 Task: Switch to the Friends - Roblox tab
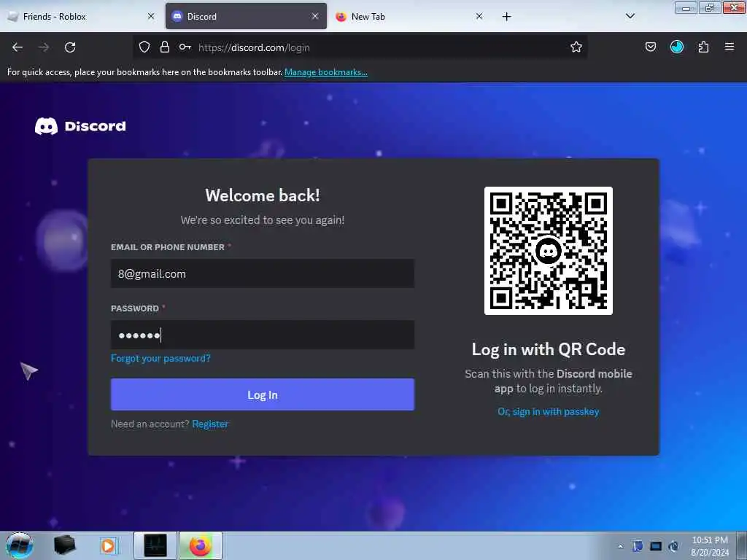point(80,17)
